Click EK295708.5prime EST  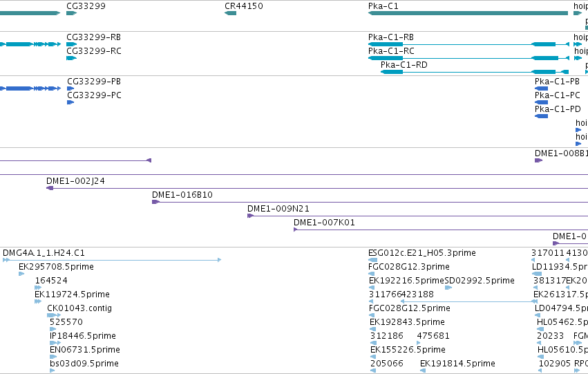click(21, 274)
